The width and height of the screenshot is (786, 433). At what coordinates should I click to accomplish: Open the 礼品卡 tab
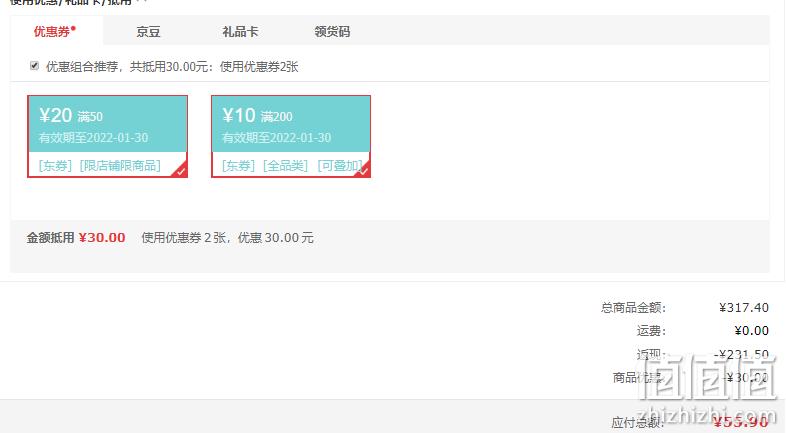pos(240,32)
